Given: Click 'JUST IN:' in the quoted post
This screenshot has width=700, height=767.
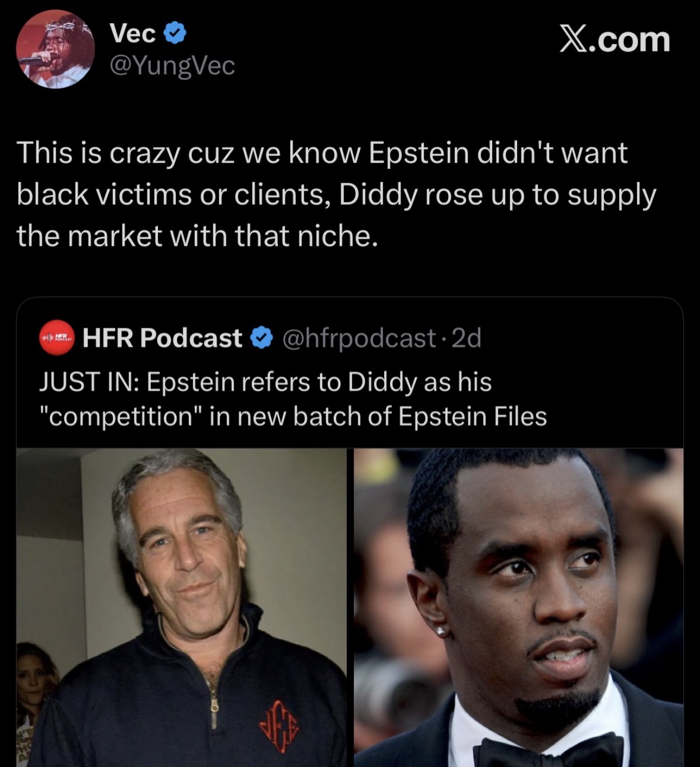Looking at the screenshot, I should tap(90, 382).
